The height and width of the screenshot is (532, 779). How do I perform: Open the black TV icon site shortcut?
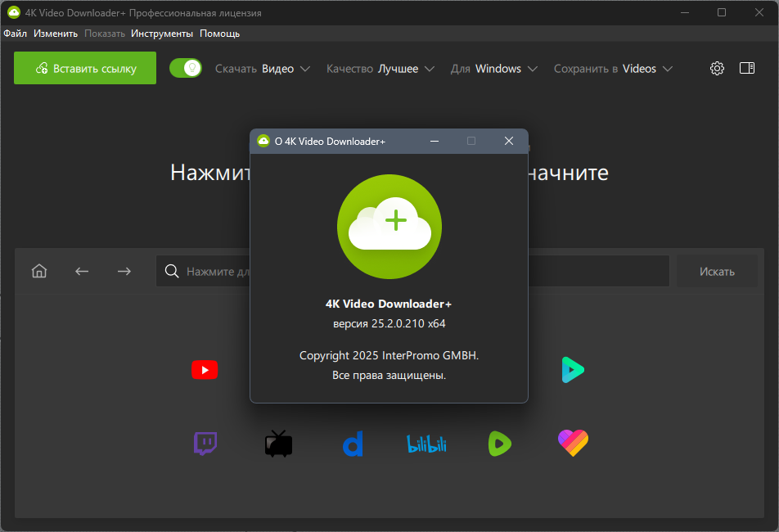pyautogui.click(x=279, y=444)
